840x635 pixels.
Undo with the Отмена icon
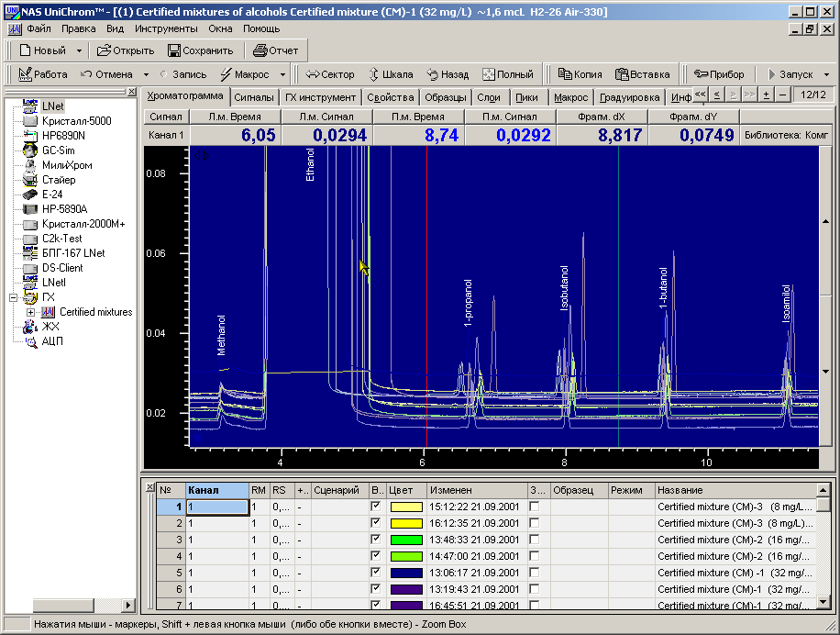[x=85, y=74]
